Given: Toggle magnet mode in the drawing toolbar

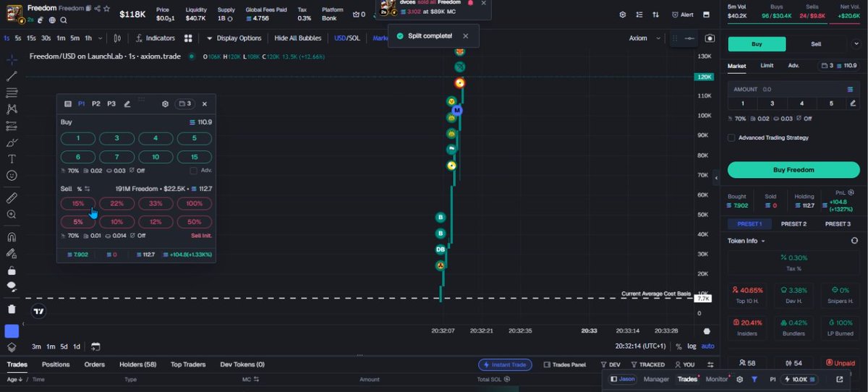Looking at the screenshot, I should coord(12,237).
